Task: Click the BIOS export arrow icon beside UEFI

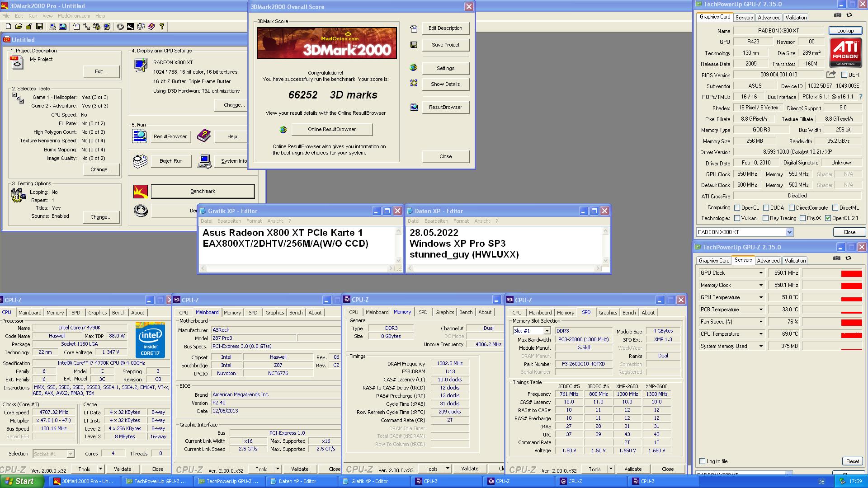Action: click(x=831, y=75)
